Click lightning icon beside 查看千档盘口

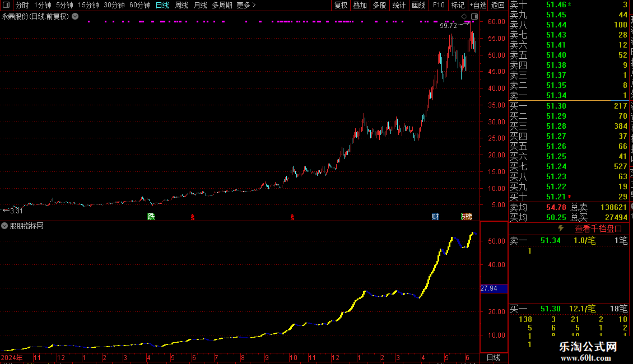(x=561, y=228)
